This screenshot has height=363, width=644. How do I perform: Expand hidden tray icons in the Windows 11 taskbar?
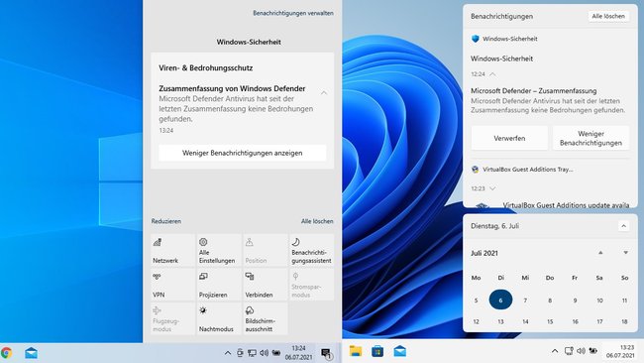point(555,351)
